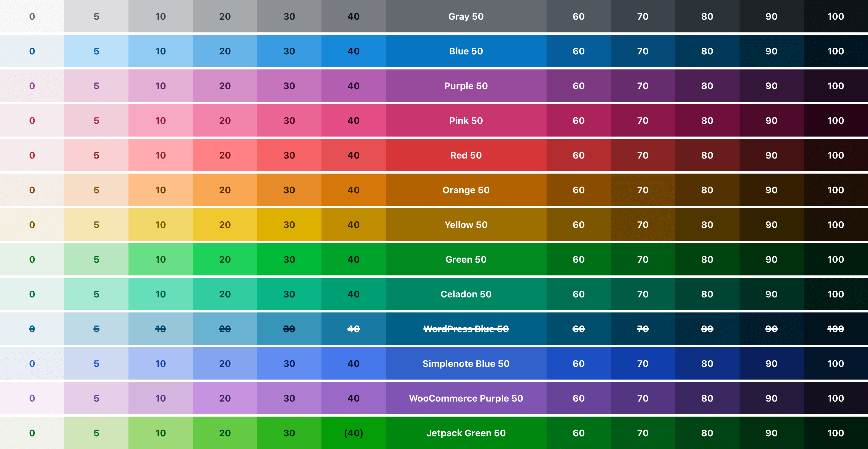Select the Jetpack Green 50 swatch
The width and height of the screenshot is (868, 449).
pos(466,433)
